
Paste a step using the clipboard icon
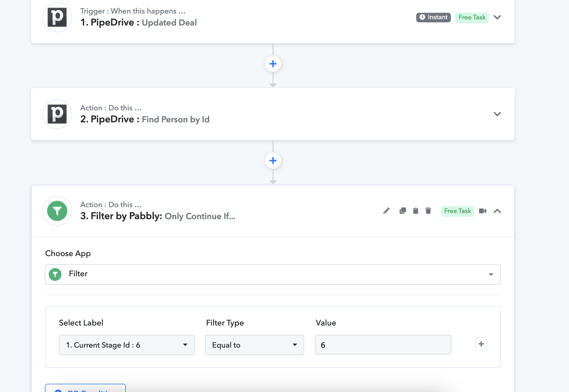415,211
